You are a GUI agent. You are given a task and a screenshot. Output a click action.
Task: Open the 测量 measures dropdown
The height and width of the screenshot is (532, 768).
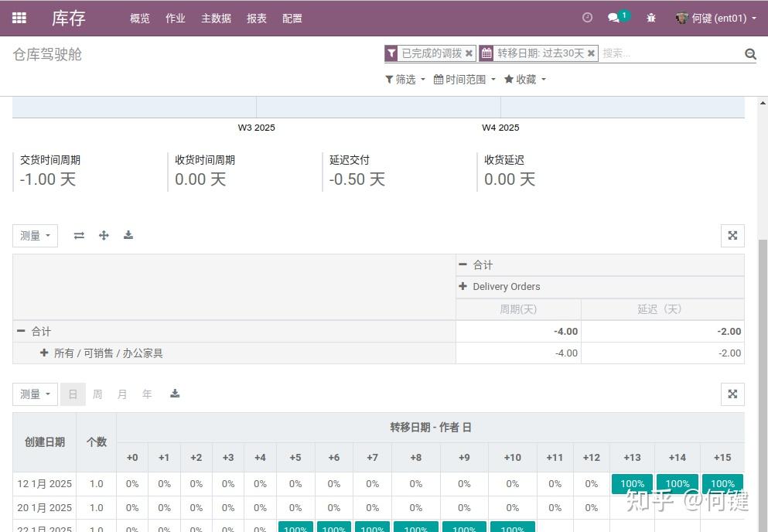(x=34, y=235)
